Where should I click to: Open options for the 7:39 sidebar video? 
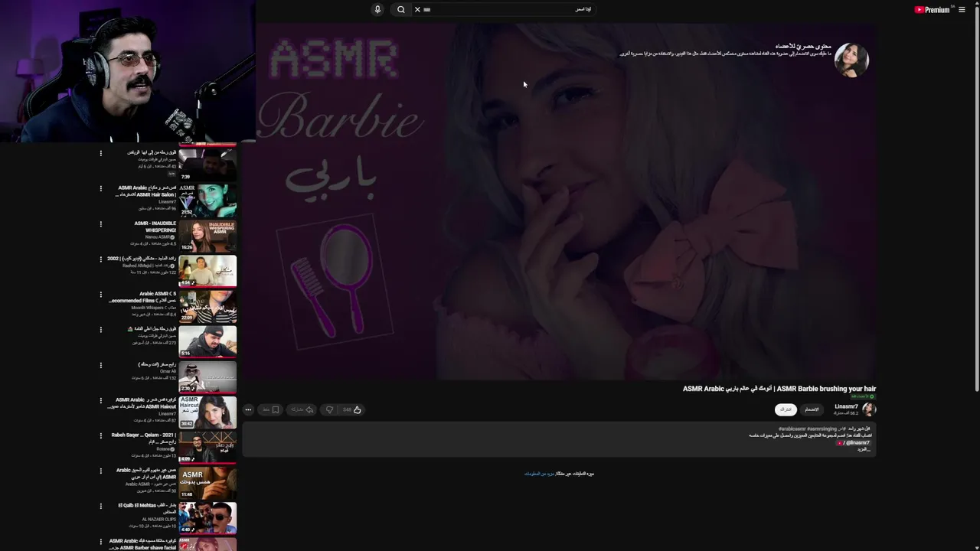[100, 153]
